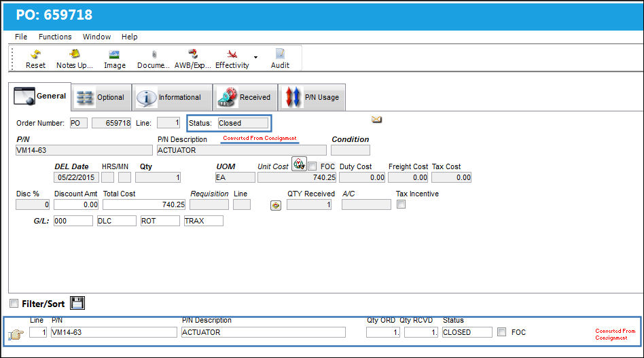This screenshot has height=358, width=644.
Task: Click the order number field 659718
Action: pyautogui.click(x=111, y=123)
